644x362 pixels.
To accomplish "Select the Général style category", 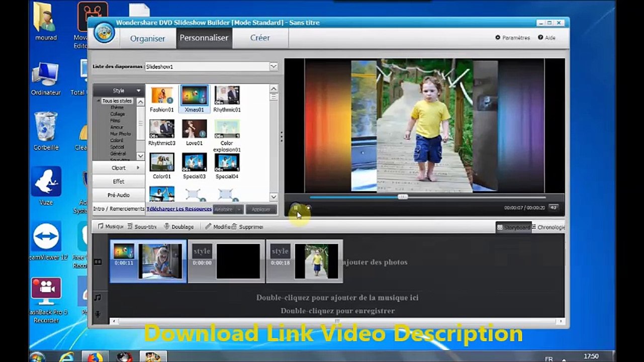I will point(118,153).
